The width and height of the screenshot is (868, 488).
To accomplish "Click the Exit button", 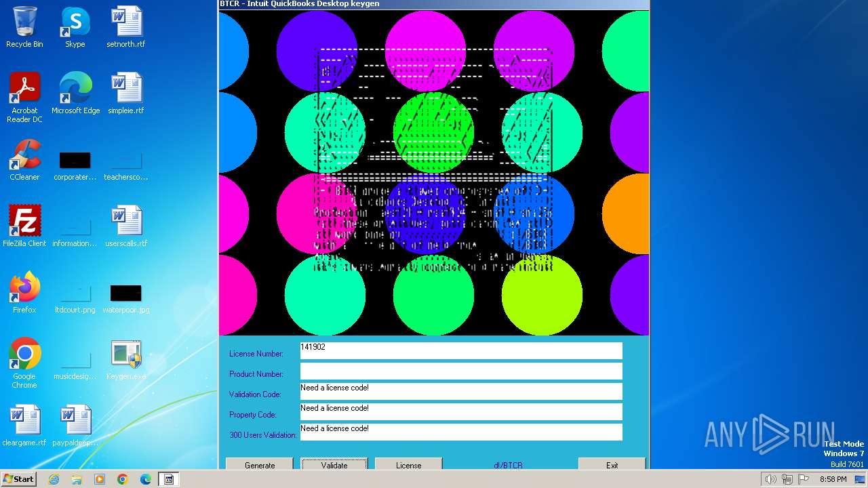I will click(x=612, y=465).
